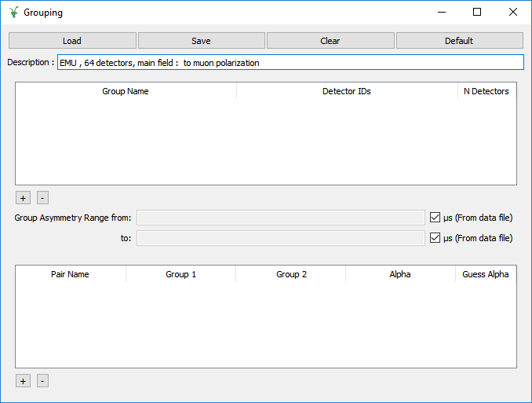Click the Group Asymmetry Range from field

pyautogui.click(x=280, y=218)
